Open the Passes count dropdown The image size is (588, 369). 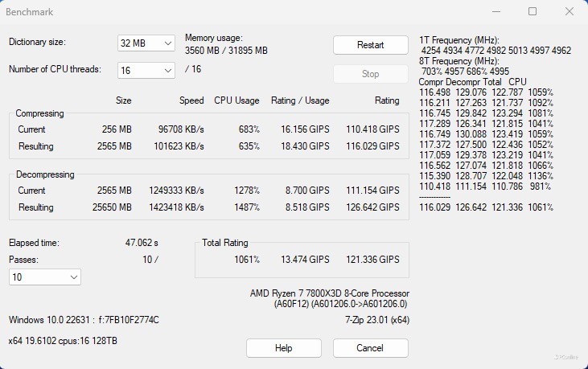pyautogui.click(x=45, y=277)
